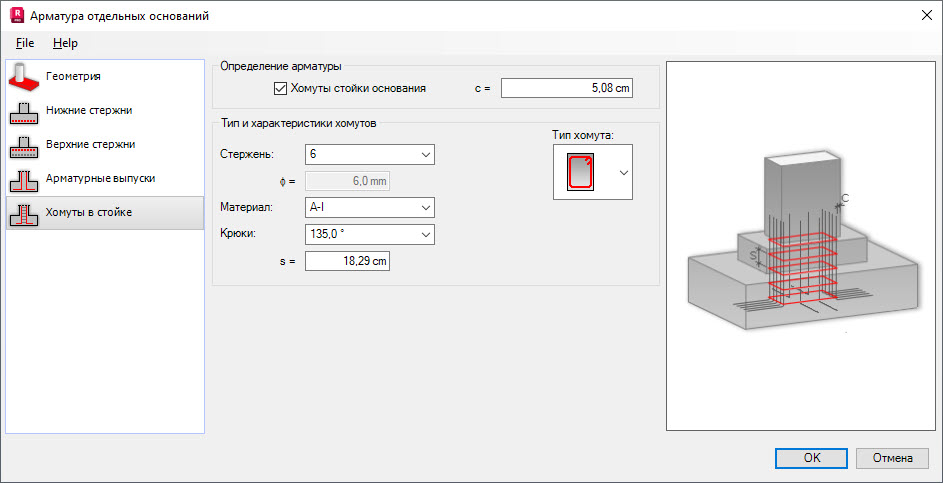Click the stirrup type picture under Тип хомута
The image size is (943, 483).
click(580, 171)
